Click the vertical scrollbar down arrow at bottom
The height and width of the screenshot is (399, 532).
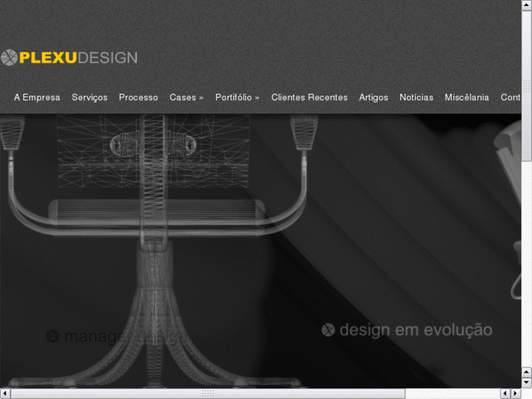(x=527, y=383)
